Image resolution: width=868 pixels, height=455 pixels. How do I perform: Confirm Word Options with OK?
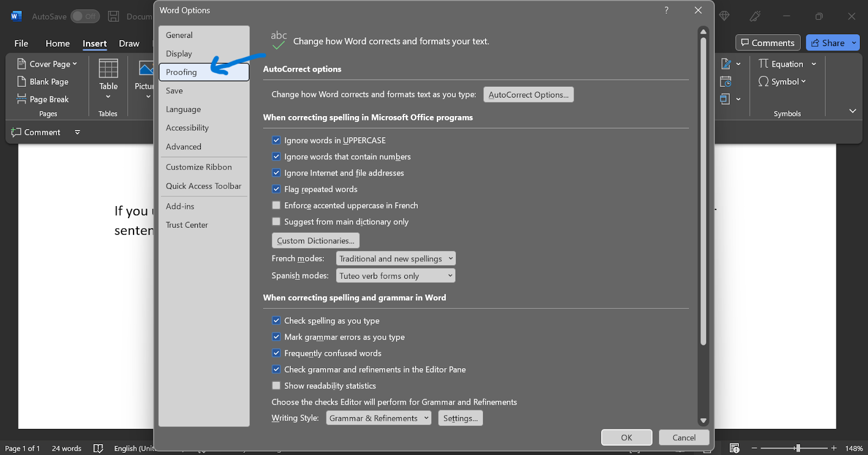(627, 438)
